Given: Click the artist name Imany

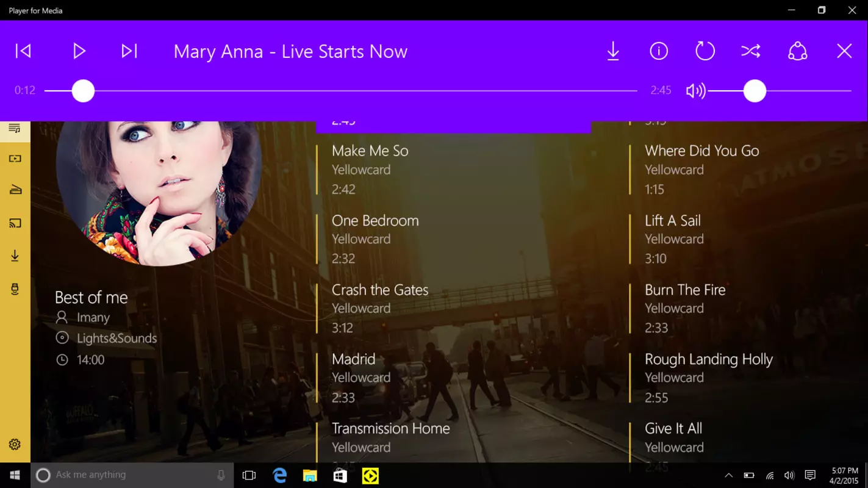Looking at the screenshot, I should [x=93, y=318].
